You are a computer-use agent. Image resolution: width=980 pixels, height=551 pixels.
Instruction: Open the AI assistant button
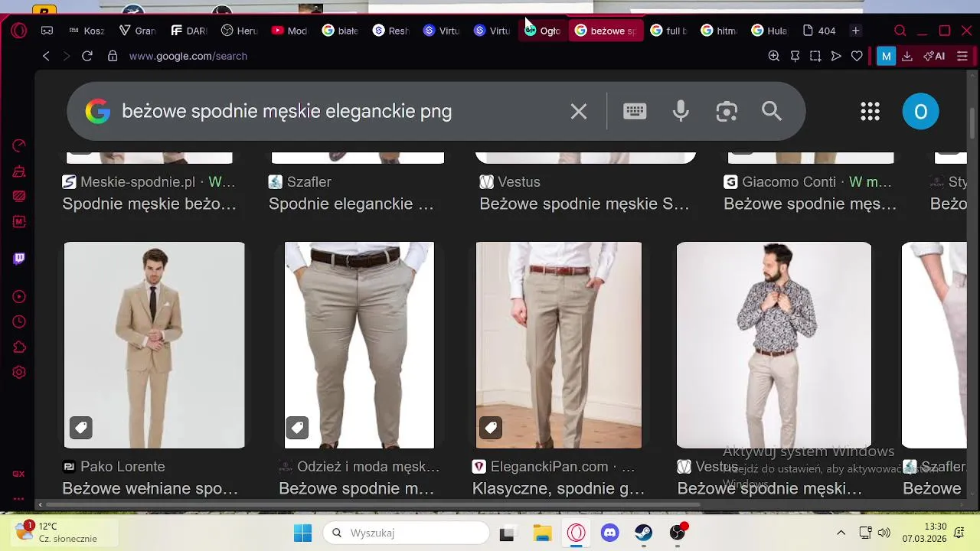point(934,56)
